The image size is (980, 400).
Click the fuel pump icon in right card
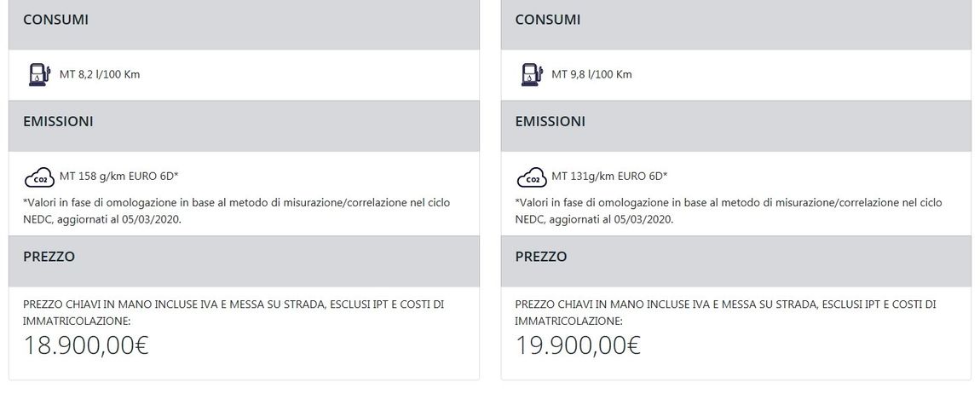[x=532, y=75]
